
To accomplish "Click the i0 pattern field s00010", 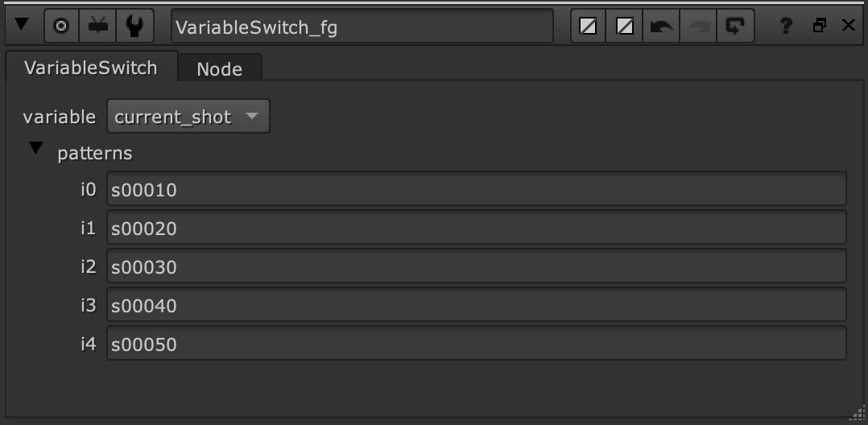I will 476,190.
